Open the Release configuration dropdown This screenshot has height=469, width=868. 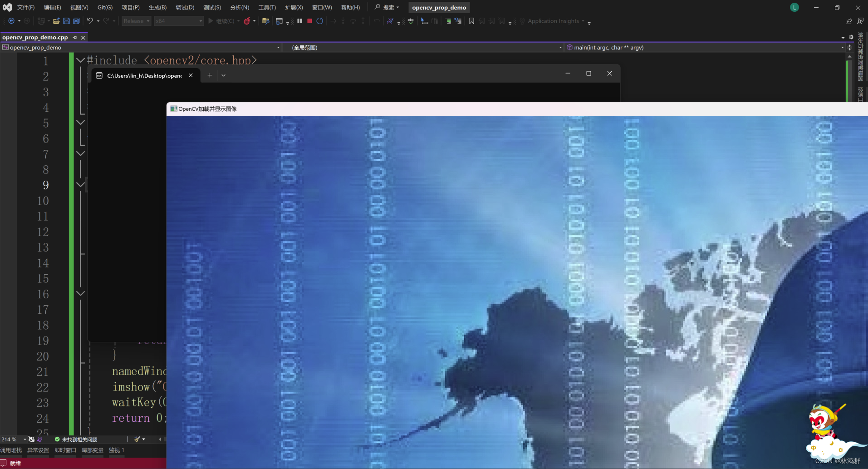coord(136,21)
